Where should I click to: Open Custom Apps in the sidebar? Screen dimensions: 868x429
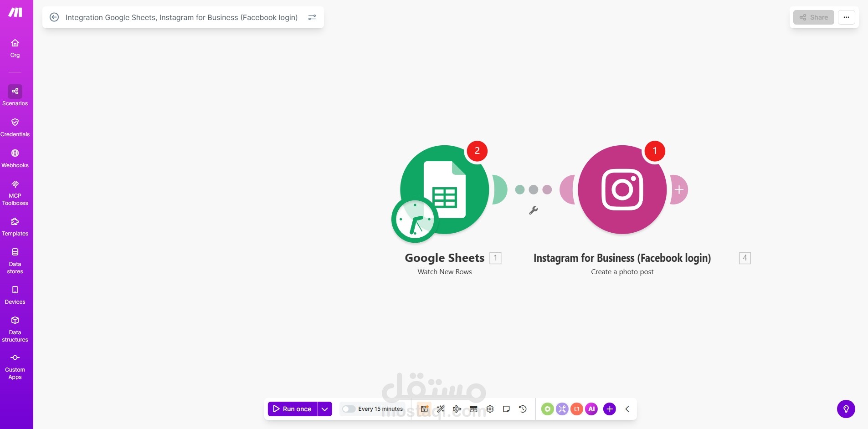click(x=15, y=367)
